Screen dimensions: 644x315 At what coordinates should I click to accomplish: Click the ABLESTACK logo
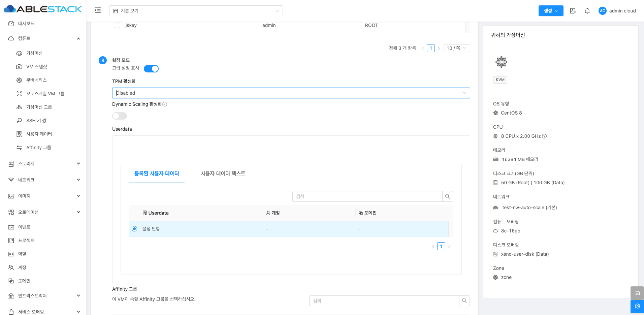(x=43, y=9)
